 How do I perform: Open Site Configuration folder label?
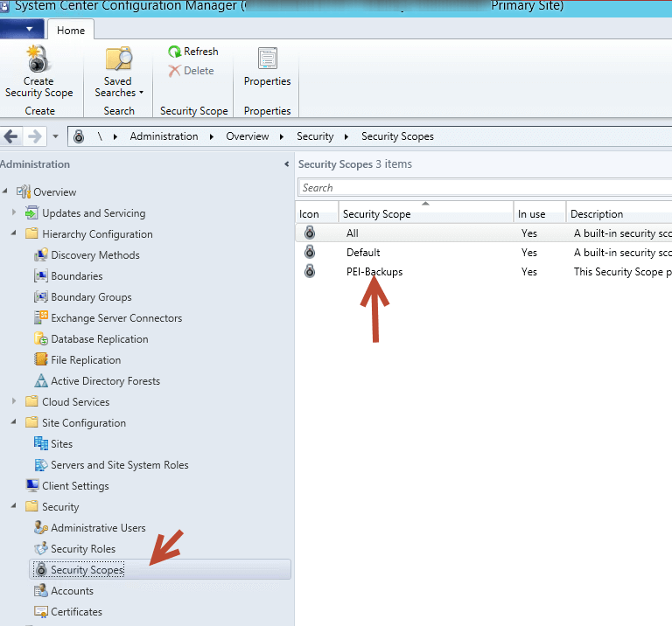pos(84,422)
